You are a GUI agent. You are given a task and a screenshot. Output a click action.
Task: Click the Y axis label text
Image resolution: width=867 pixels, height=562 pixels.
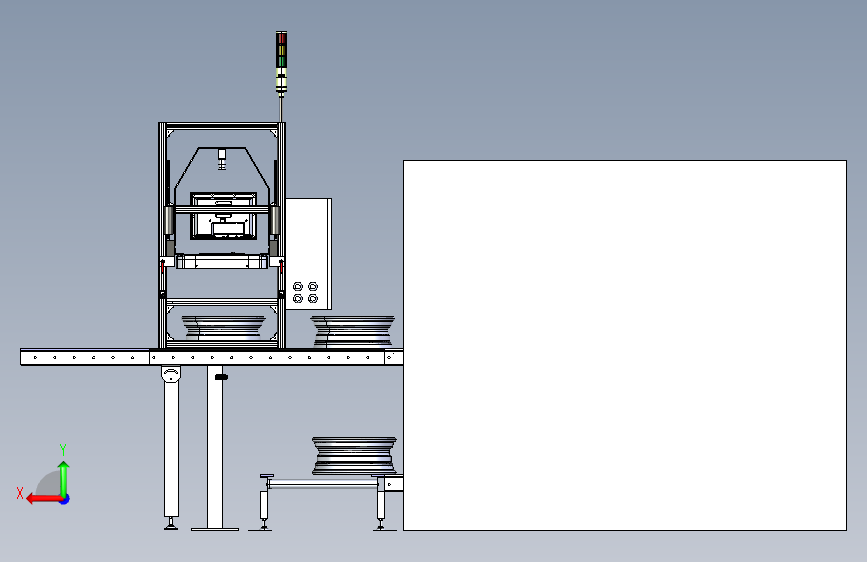pos(63,449)
